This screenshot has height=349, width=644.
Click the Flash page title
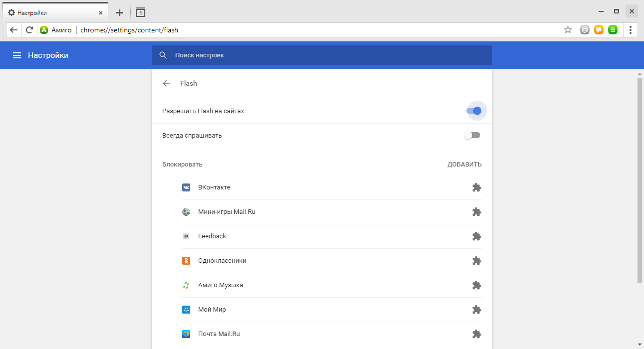pos(189,83)
